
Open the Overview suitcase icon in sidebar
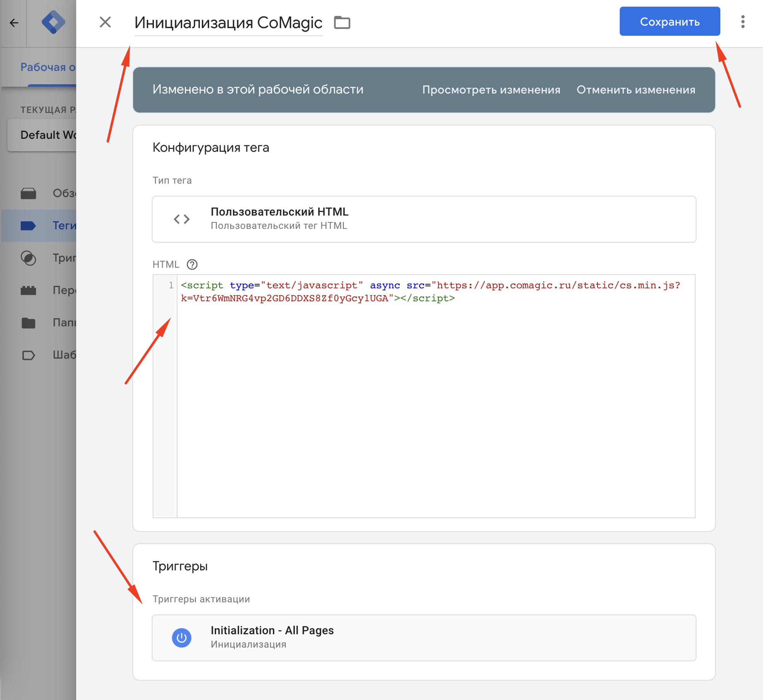28,193
